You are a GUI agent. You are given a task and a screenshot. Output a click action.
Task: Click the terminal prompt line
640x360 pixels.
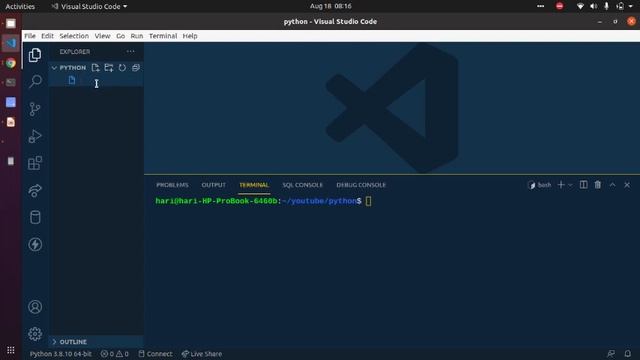[263, 201]
